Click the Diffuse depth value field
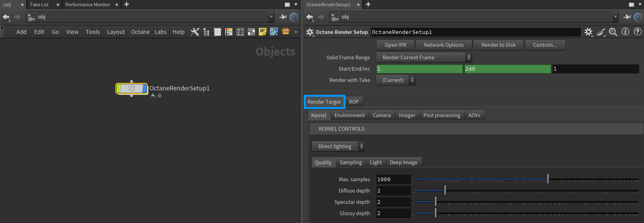The width and height of the screenshot is (644, 223). pos(393,191)
